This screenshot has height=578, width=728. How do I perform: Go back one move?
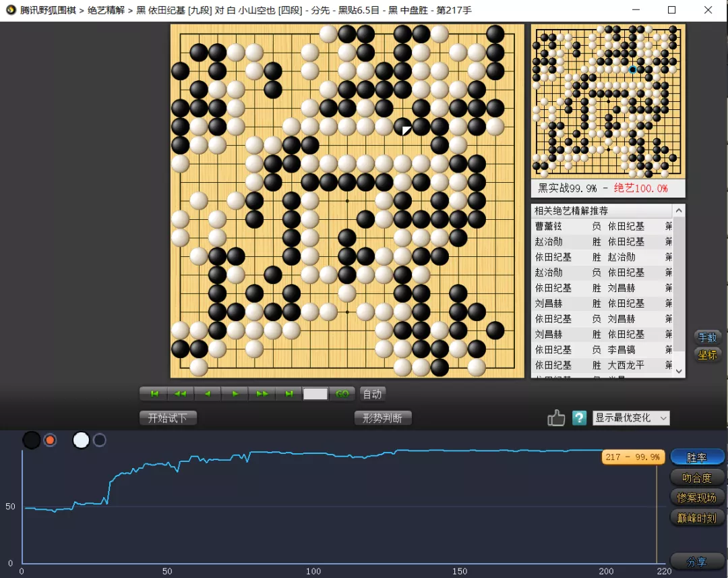click(208, 394)
